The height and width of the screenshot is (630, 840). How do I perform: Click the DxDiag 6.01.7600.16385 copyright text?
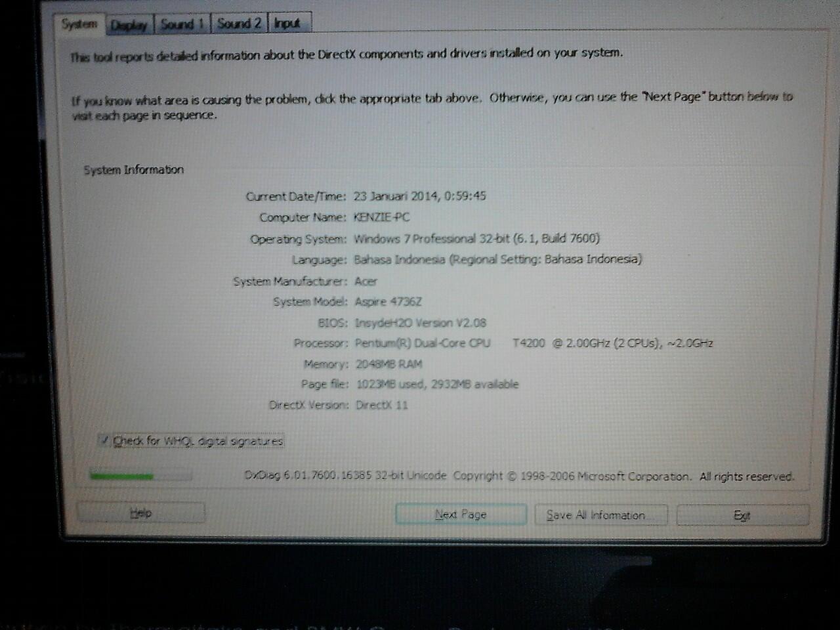tap(519, 476)
